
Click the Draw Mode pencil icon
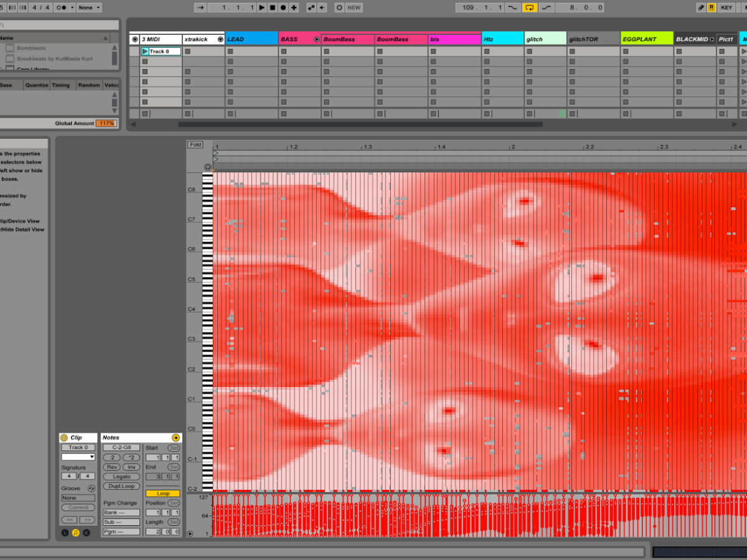[701, 7]
